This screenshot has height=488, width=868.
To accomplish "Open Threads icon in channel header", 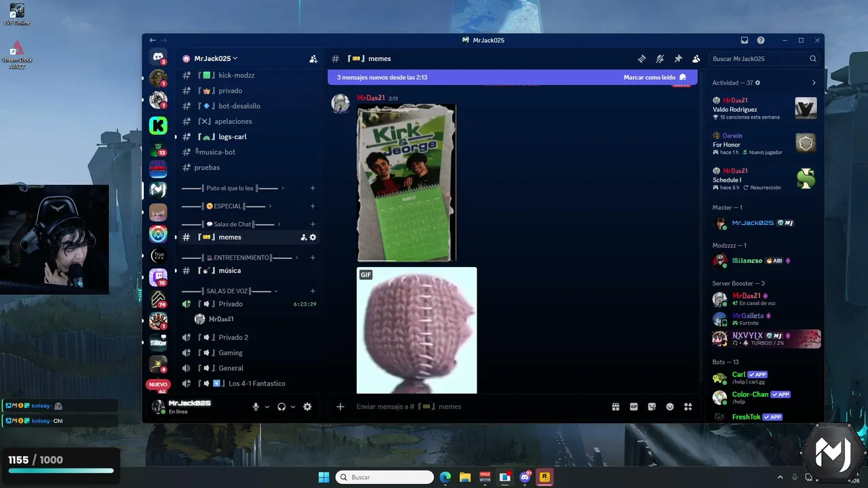I will pos(642,59).
